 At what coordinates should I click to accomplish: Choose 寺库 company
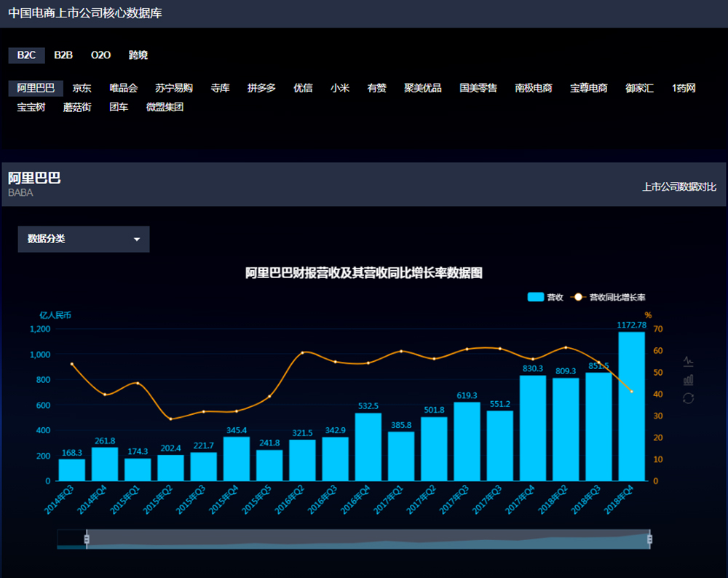pos(220,88)
